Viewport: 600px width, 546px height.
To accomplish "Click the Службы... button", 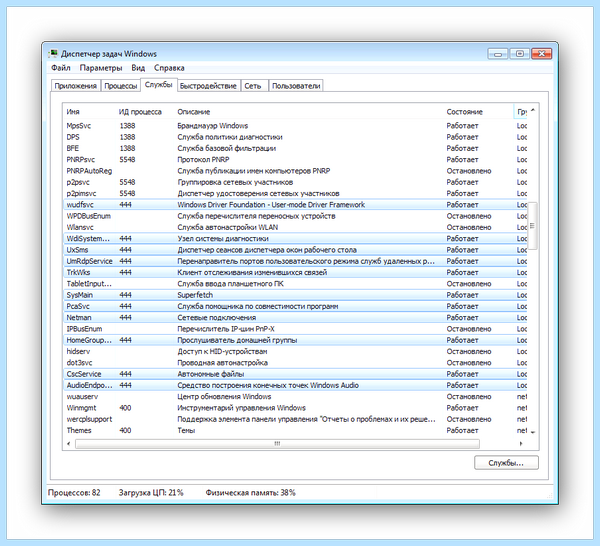I will (506, 463).
